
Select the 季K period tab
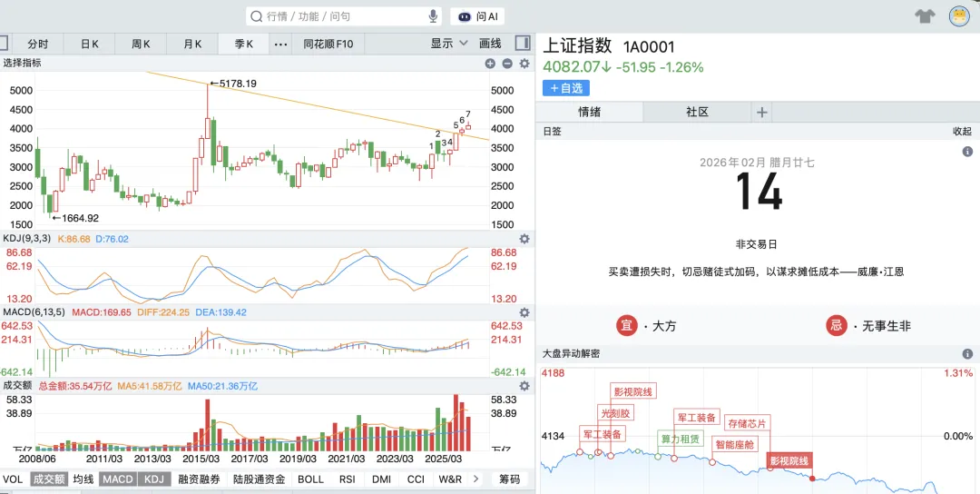(x=243, y=44)
